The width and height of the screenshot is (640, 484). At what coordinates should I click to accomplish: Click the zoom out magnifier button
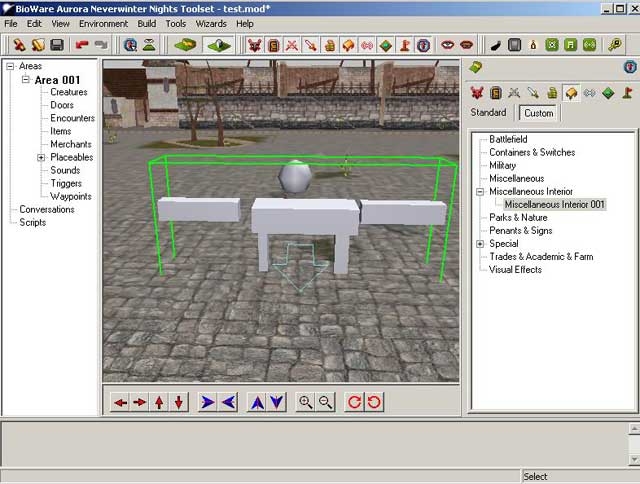point(325,402)
